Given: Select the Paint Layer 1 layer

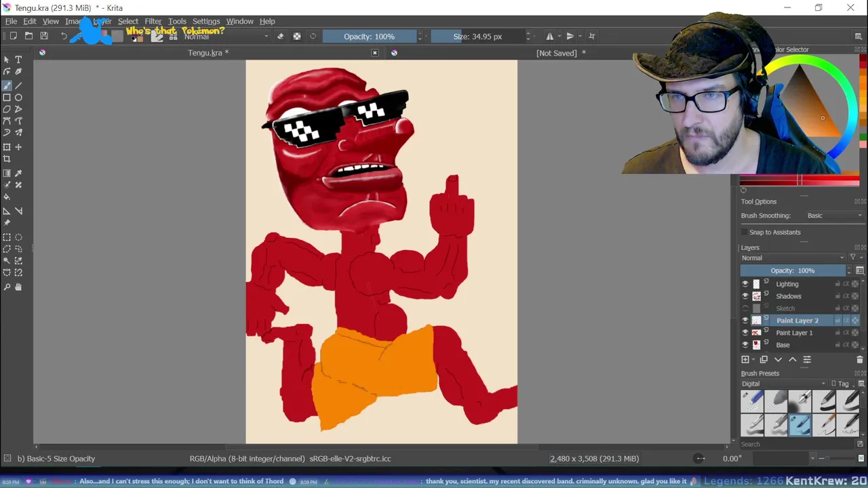Looking at the screenshot, I should (794, 333).
